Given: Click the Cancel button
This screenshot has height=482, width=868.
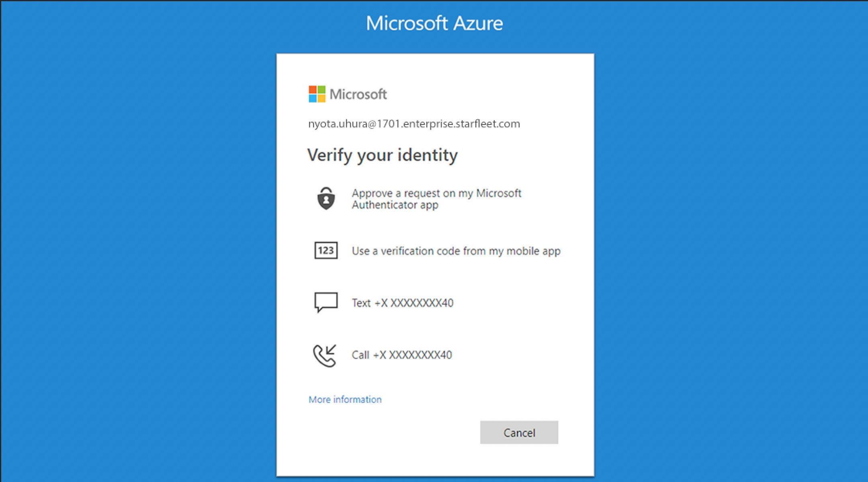Looking at the screenshot, I should [x=519, y=433].
